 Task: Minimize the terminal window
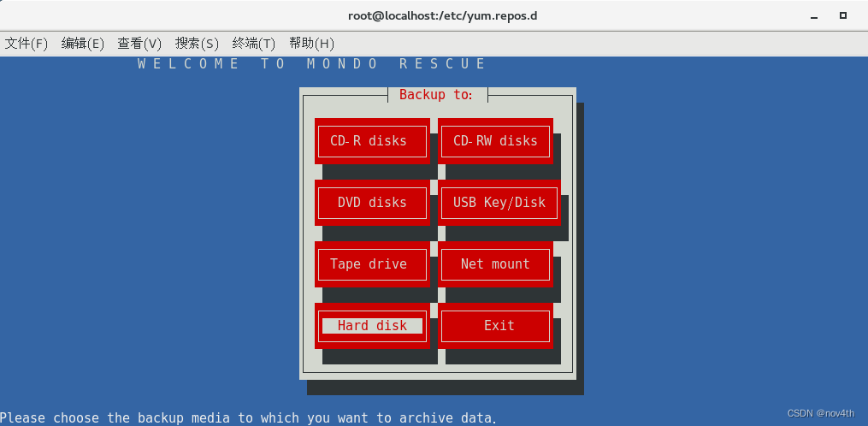coord(814,16)
